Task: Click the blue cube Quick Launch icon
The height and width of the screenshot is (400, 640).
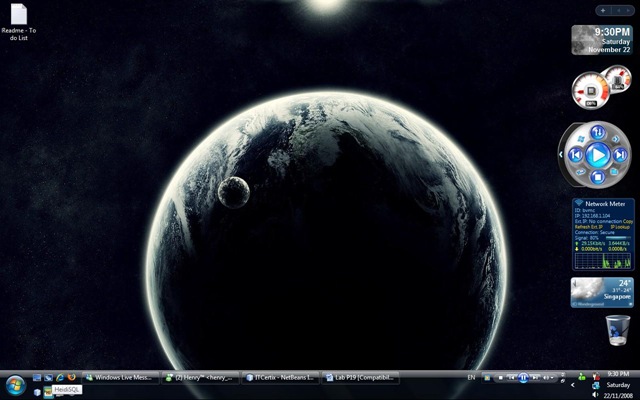Action: pos(37,392)
